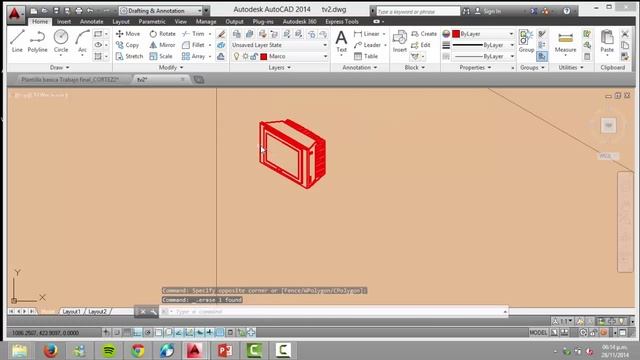Expand the Utilities panel
The image size is (640, 360).
point(571,67)
